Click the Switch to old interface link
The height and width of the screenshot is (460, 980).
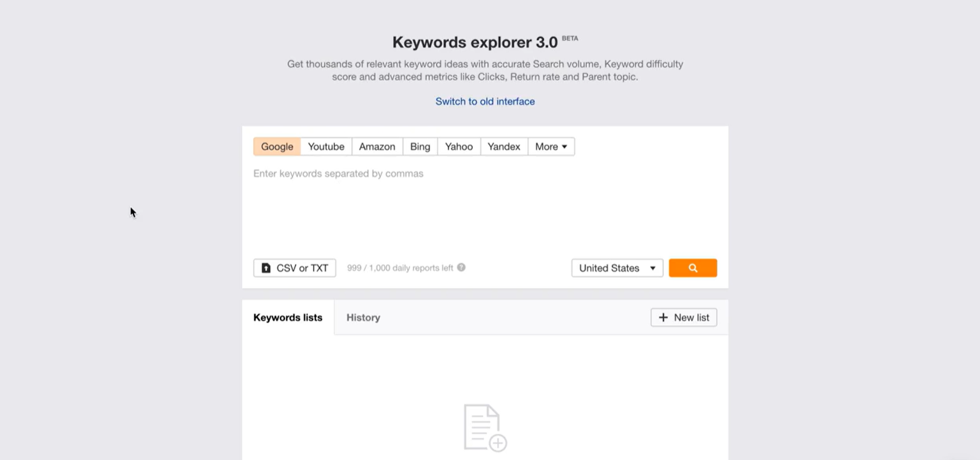[x=485, y=101]
